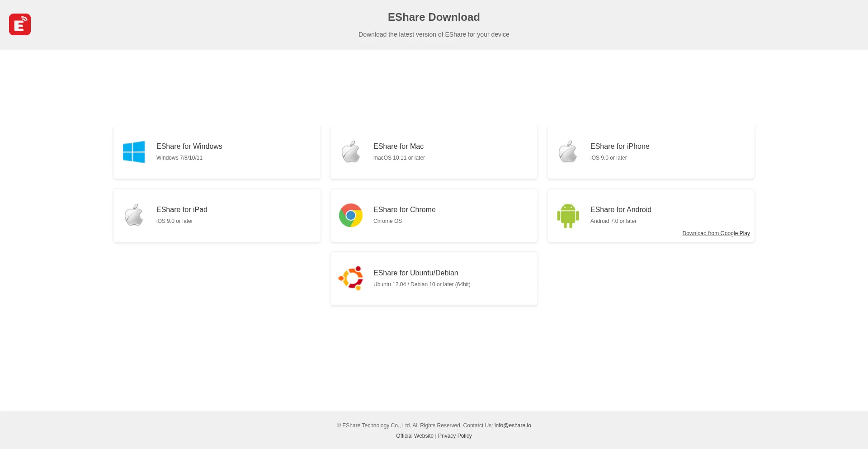This screenshot has height=449, width=868.
Task: Click 'macOS 10.11 or later' text
Action: [399, 158]
